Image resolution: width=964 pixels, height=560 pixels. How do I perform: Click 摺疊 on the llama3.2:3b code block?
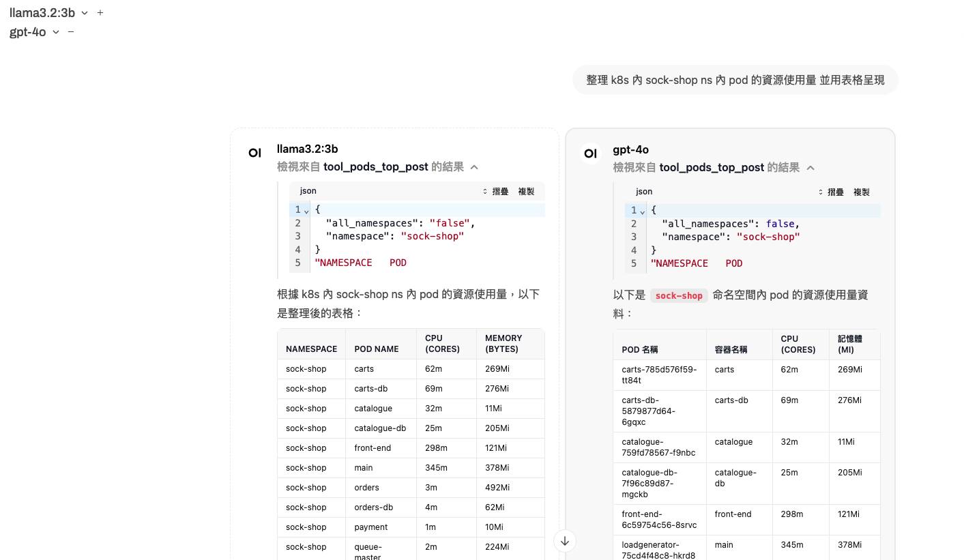click(496, 192)
